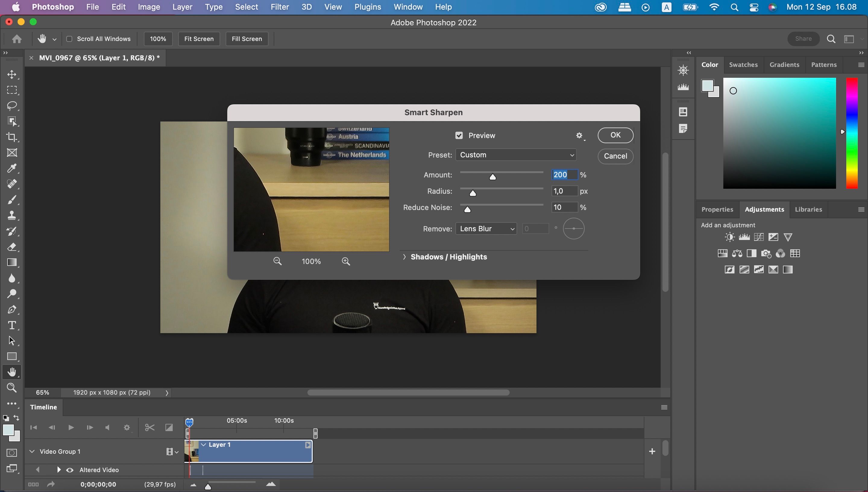Click the Split at Playhead scissors icon

[149, 427]
